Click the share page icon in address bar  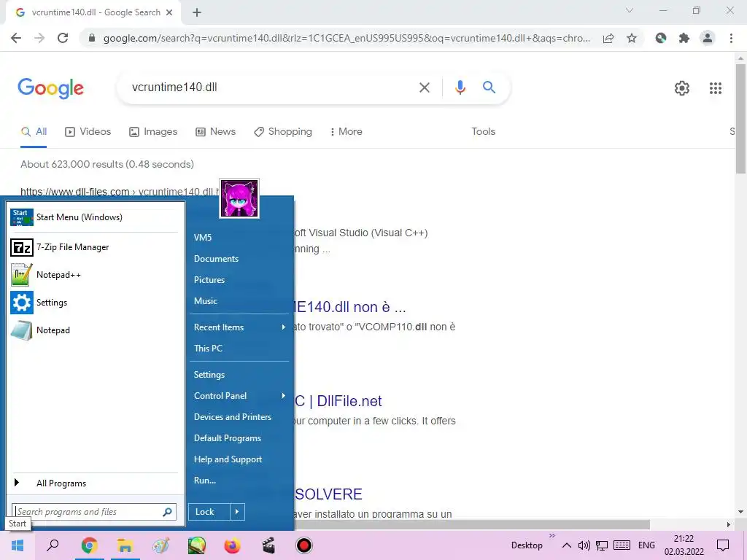click(x=608, y=39)
